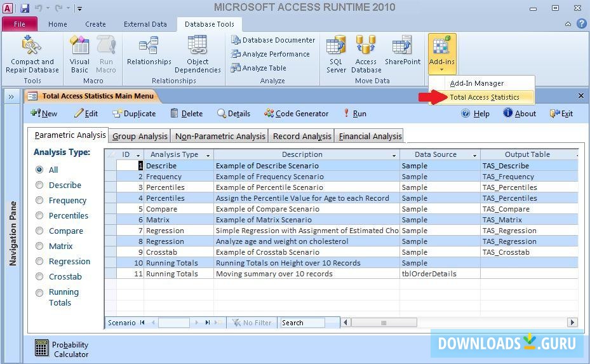Open the Financial Analysis tab
This screenshot has height=364, width=590.
point(370,137)
